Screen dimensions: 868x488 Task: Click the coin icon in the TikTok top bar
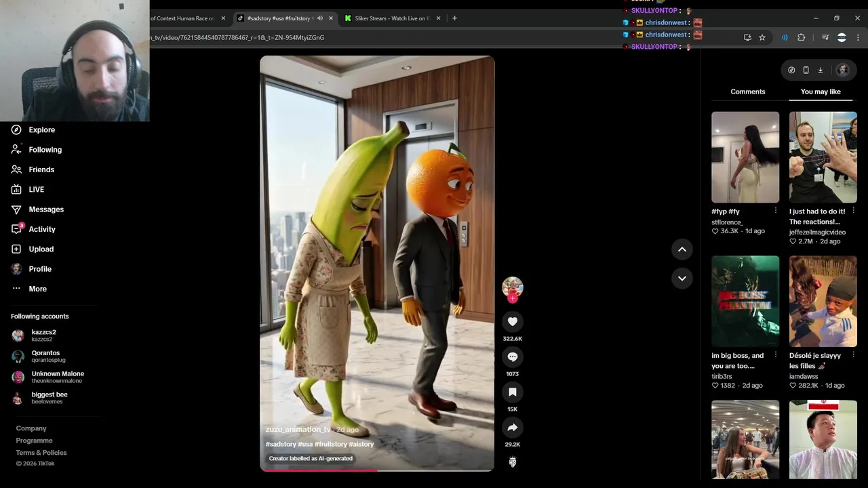(x=791, y=70)
